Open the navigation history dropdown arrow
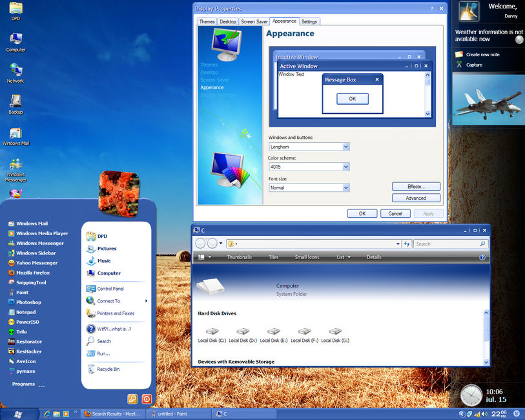525x420 pixels. pos(221,243)
